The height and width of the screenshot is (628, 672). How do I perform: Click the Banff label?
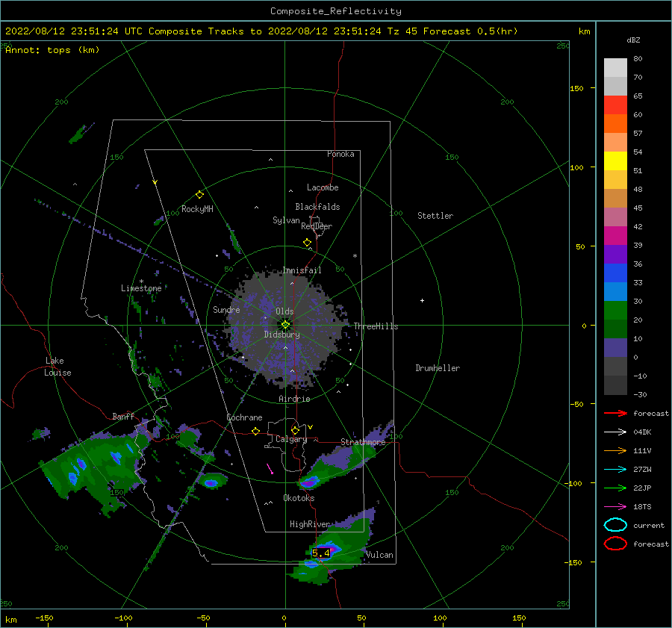click(123, 416)
